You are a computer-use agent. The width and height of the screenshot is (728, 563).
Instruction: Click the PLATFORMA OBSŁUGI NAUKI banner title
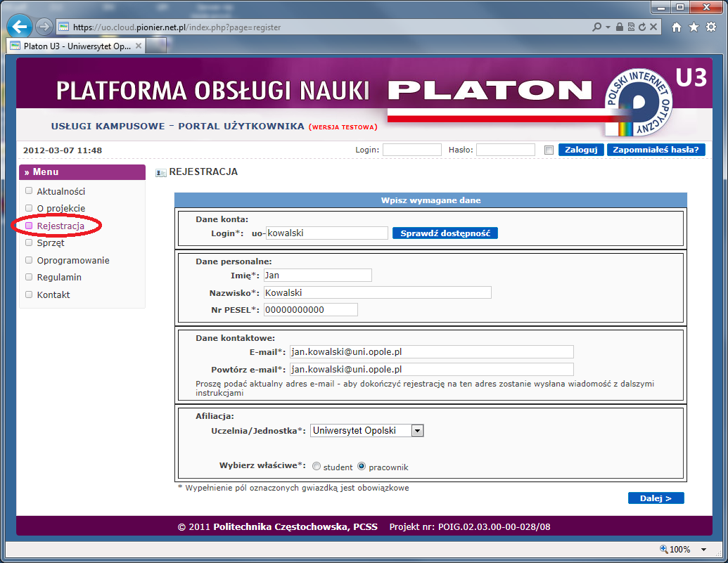212,91
